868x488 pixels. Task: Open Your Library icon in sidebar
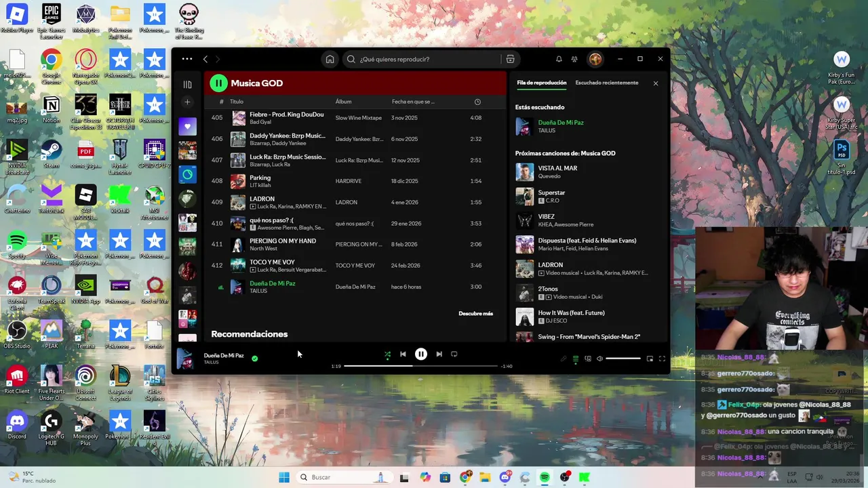coord(187,84)
